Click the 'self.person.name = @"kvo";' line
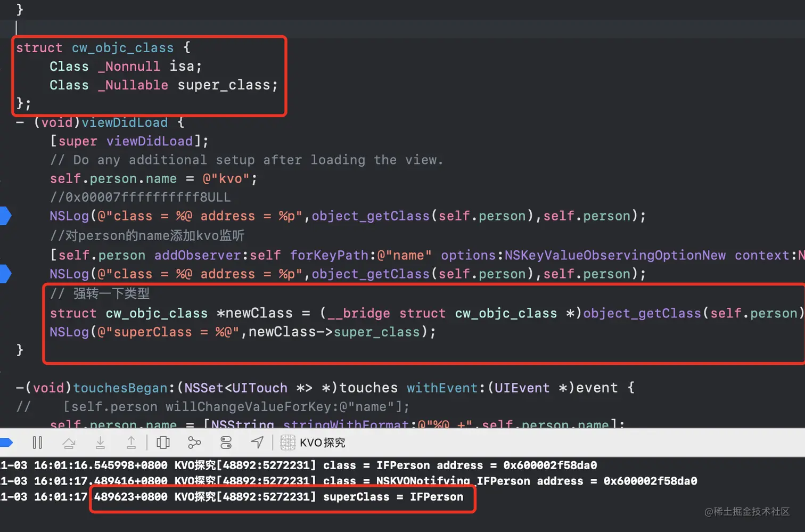The image size is (805, 532). [154, 178]
